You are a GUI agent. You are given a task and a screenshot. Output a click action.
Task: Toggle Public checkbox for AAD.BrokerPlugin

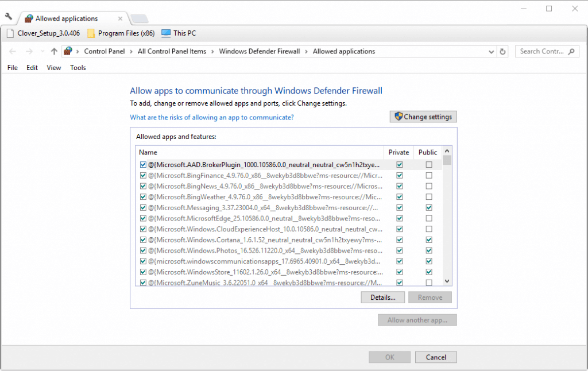tap(428, 165)
